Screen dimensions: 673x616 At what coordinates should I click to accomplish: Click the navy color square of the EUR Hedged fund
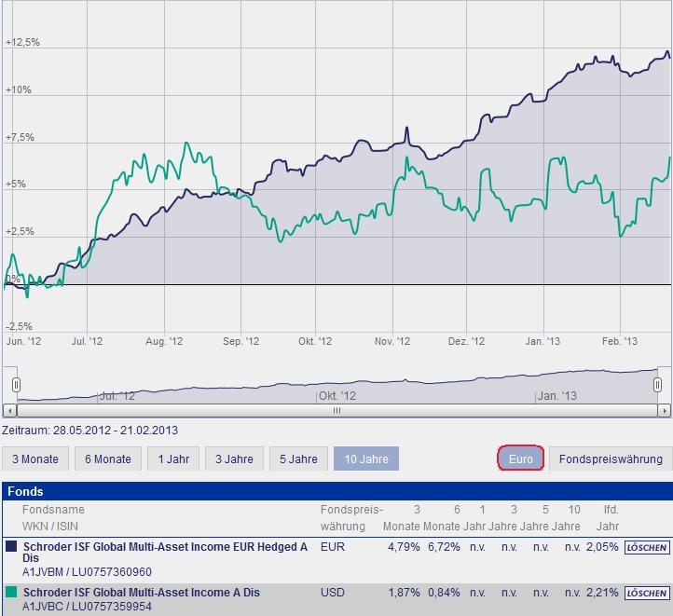click(x=11, y=547)
